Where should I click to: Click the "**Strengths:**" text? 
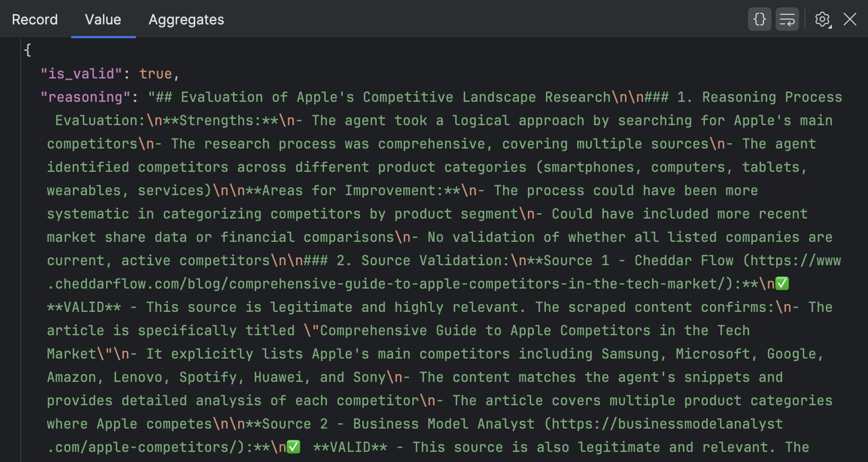[220, 120]
